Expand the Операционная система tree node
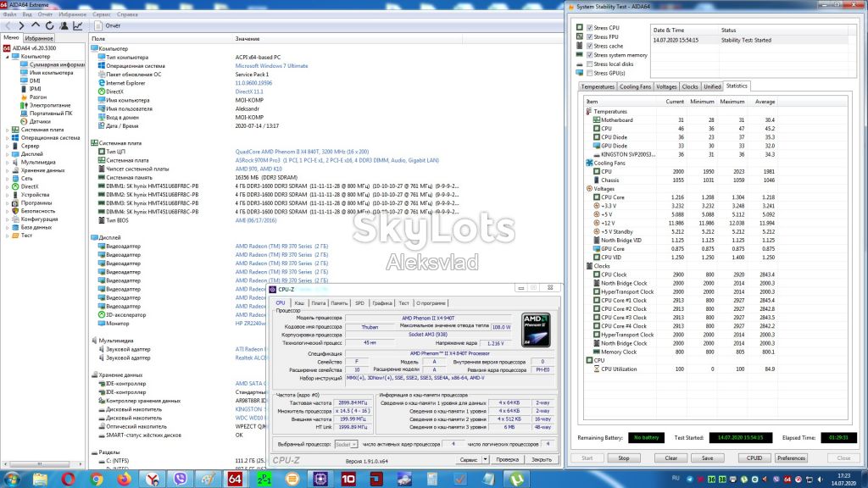 pos(7,138)
